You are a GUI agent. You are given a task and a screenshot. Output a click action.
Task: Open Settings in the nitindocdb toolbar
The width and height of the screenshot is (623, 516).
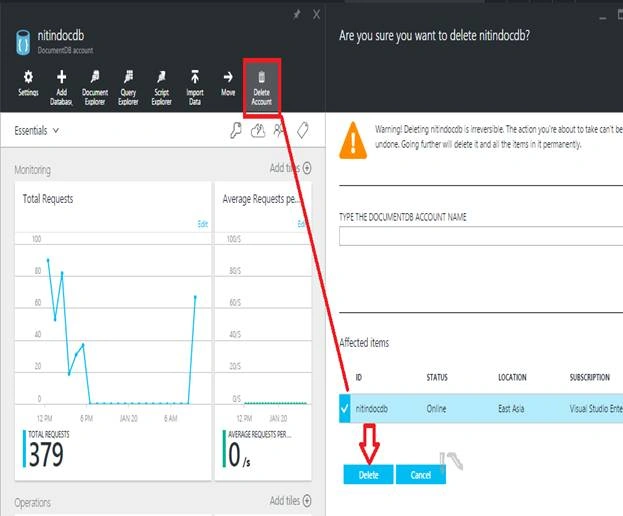click(x=28, y=84)
